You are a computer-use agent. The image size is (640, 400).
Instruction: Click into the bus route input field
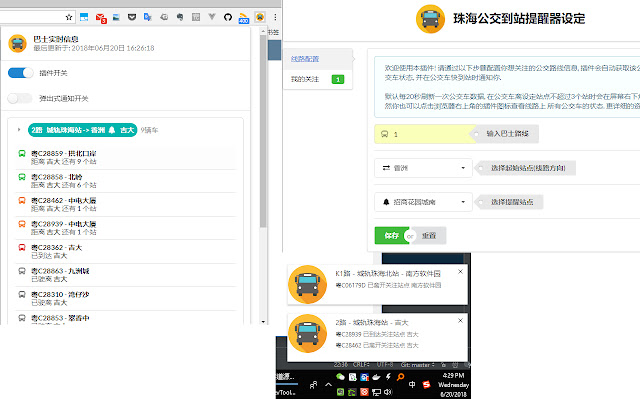[424, 134]
